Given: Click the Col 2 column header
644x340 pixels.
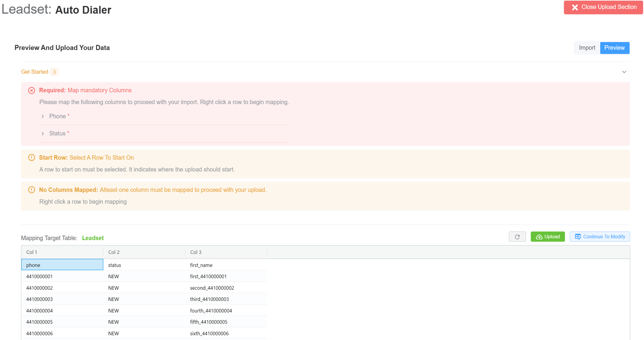Looking at the screenshot, I should (x=114, y=252).
